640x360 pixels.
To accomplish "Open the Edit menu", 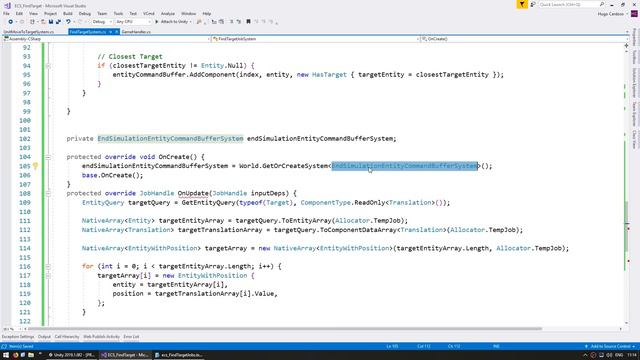I will [19, 13].
